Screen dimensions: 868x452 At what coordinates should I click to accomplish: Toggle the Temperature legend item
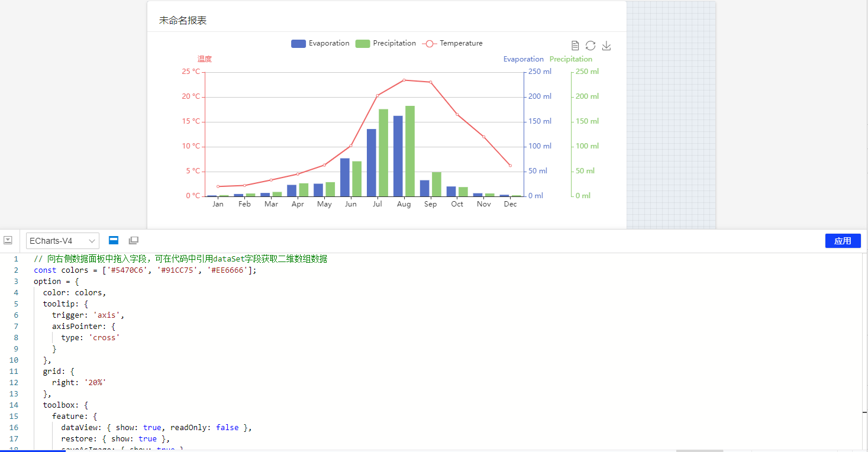click(453, 43)
